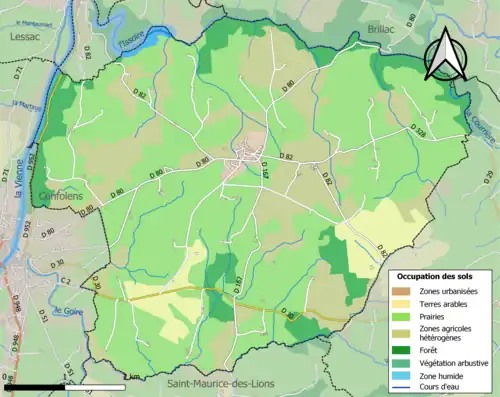Click the Saint-Maurice-des-Lions commune label
The height and width of the screenshot is (397, 500).
pos(221,384)
